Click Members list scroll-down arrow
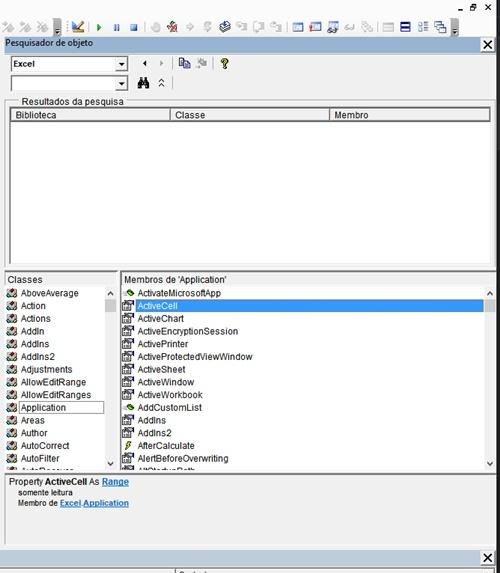This screenshot has width=500, height=573. pyautogui.click(x=490, y=463)
